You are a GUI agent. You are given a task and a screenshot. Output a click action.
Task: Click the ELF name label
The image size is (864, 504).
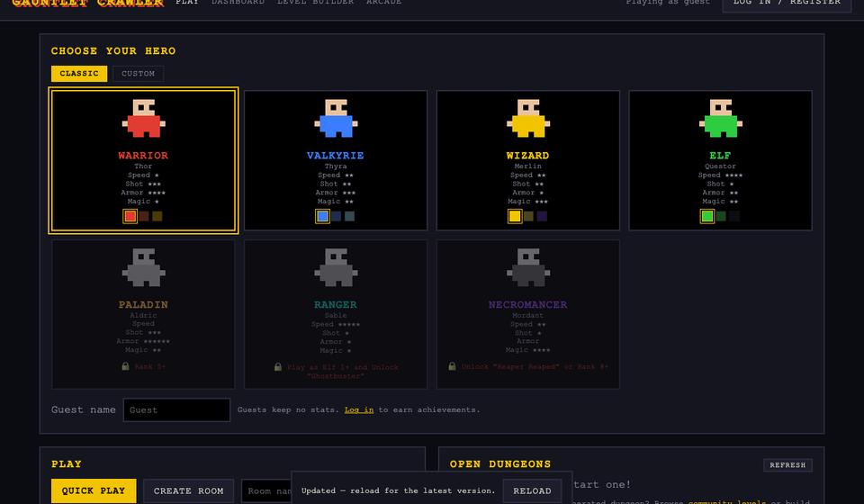click(x=720, y=156)
